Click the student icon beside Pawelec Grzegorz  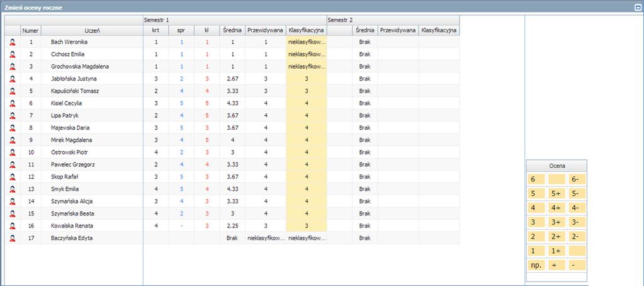13,164
